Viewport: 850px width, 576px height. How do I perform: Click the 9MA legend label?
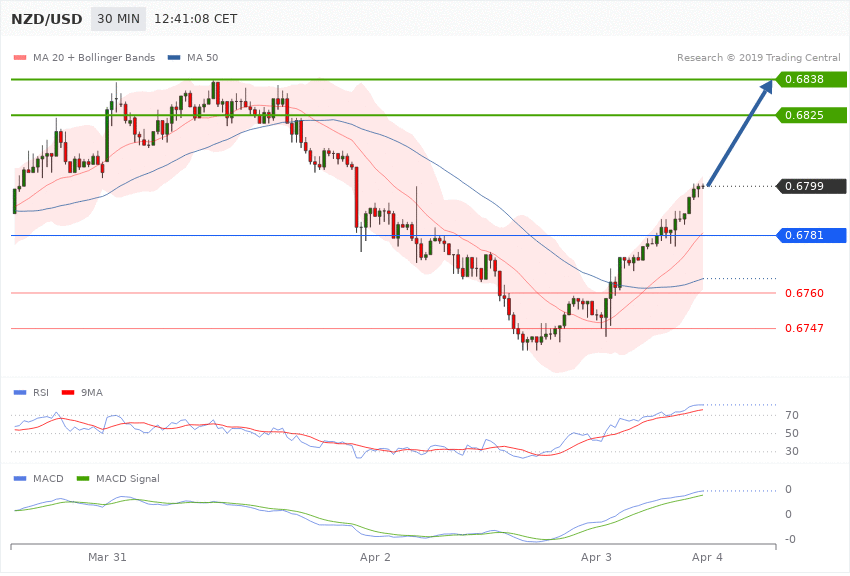pos(92,392)
